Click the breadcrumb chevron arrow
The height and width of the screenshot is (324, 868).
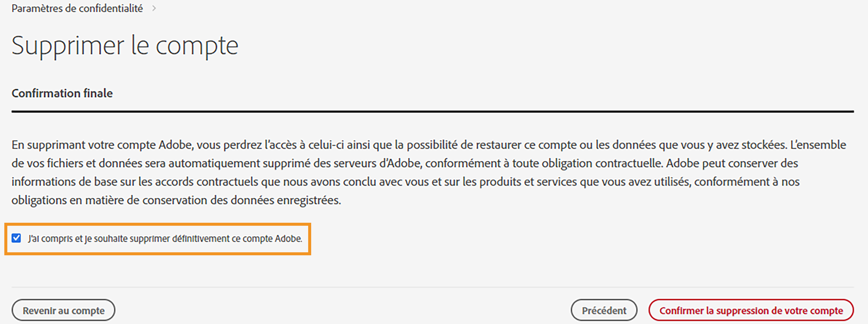click(154, 8)
